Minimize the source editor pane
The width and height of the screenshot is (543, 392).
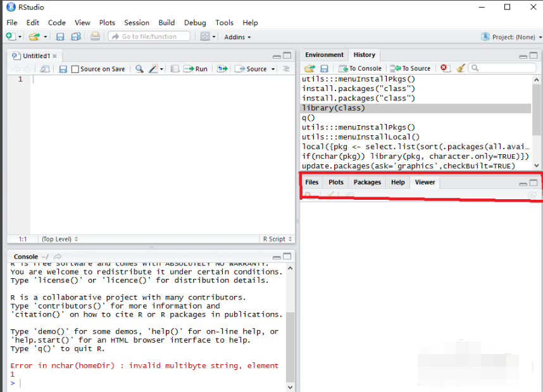[277, 56]
